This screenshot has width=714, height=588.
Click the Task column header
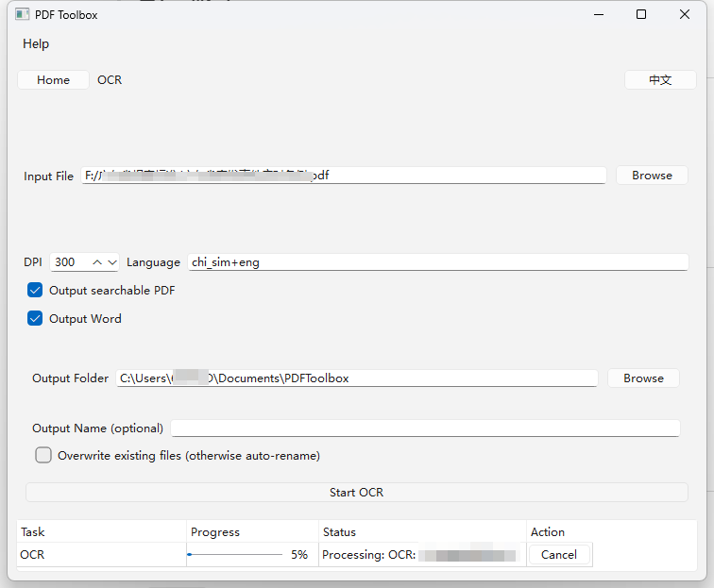tap(101, 531)
